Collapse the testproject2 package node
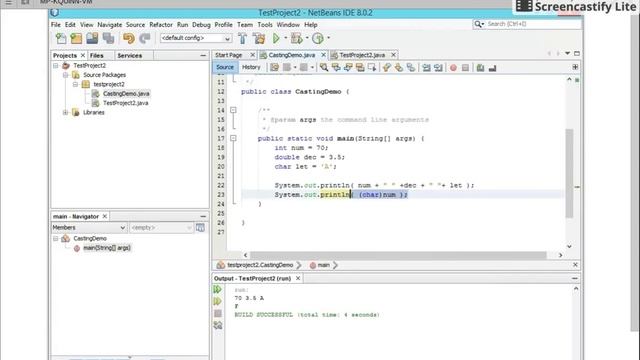 [x=76, y=84]
